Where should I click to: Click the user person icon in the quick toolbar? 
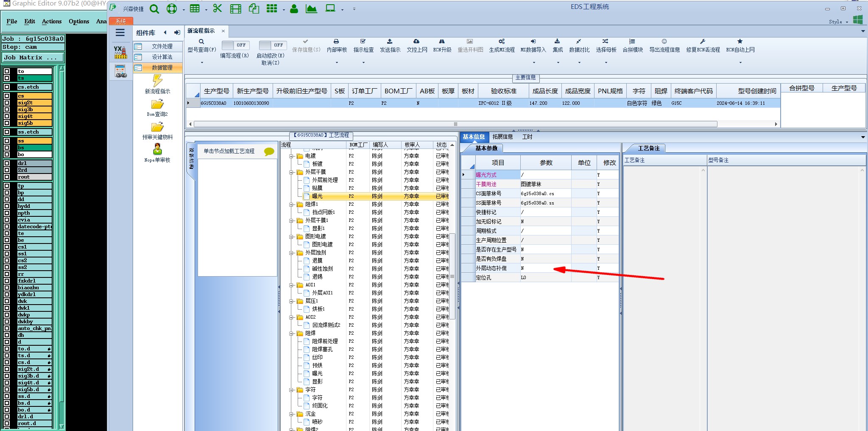tap(294, 9)
